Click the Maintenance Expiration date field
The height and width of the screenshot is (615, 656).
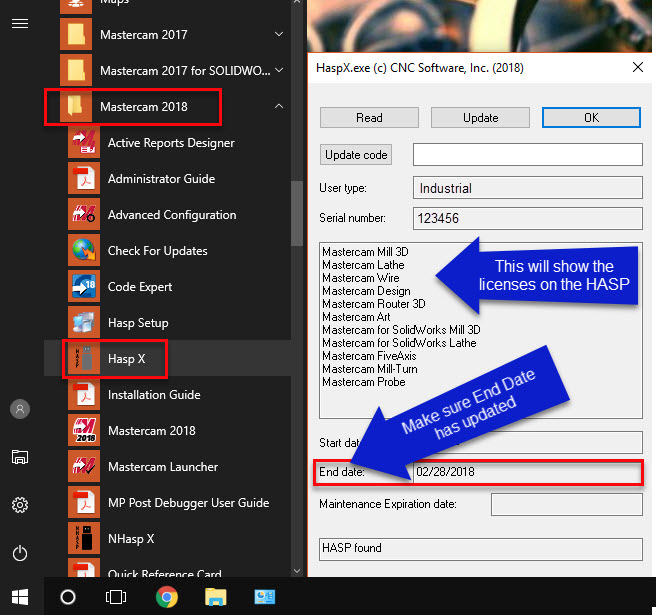566,505
